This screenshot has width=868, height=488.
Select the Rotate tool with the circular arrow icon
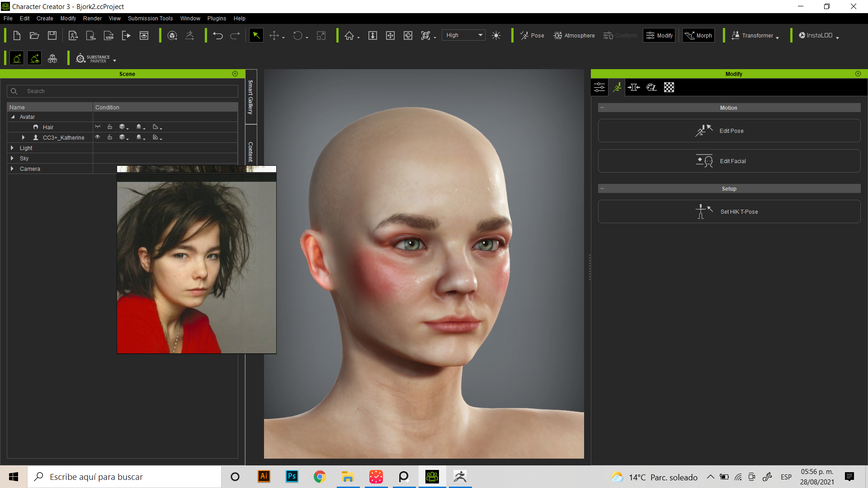(297, 36)
